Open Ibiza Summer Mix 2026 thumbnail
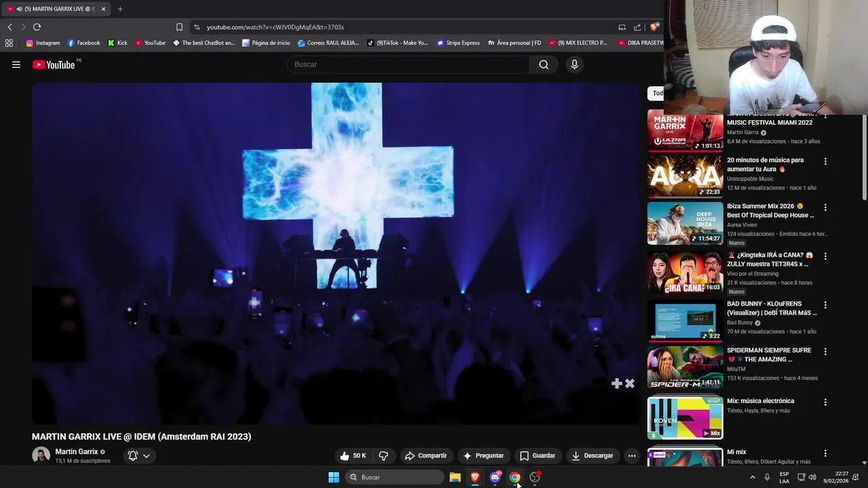Screen dimensions: 868x488 pyautogui.click(x=685, y=223)
